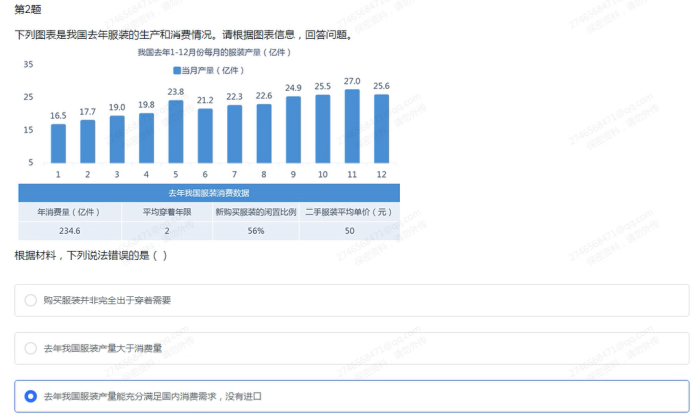Click the month 11 bar labeled 27.0
The width and height of the screenshot is (692, 416).
[352, 126]
